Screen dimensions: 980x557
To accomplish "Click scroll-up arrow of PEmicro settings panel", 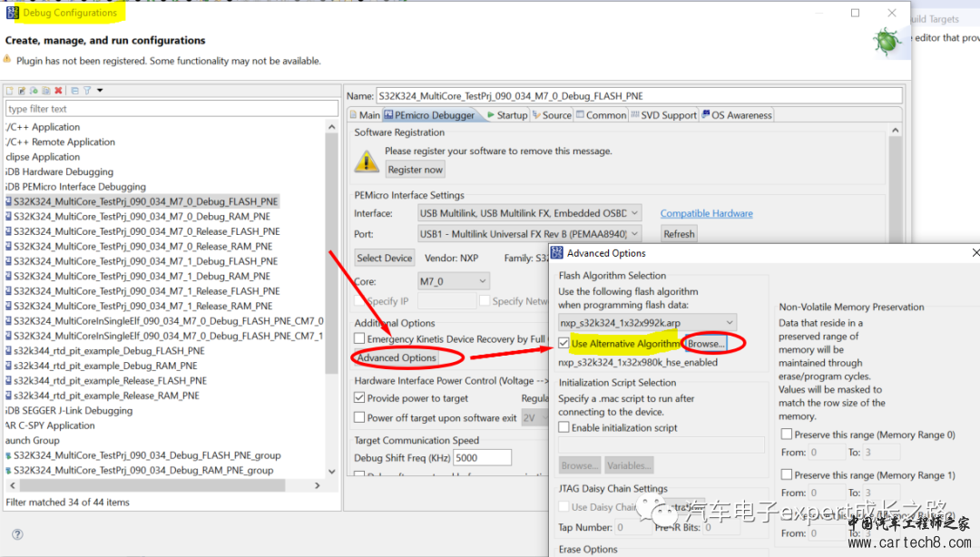I will [896, 130].
